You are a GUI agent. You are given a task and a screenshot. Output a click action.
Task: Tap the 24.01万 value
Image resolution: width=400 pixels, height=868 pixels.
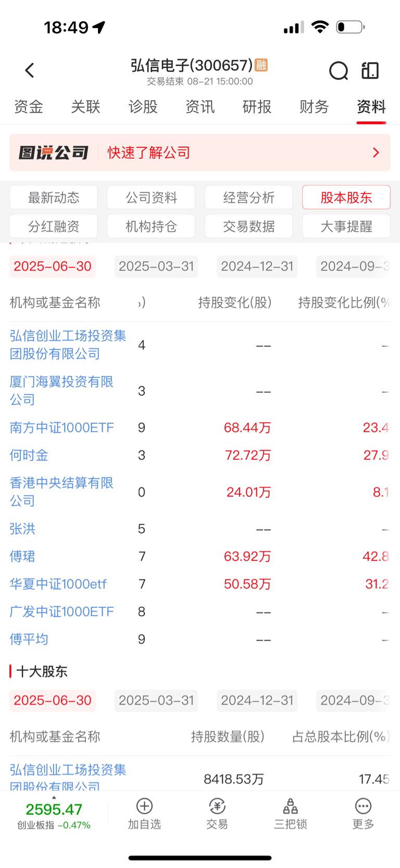click(248, 492)
